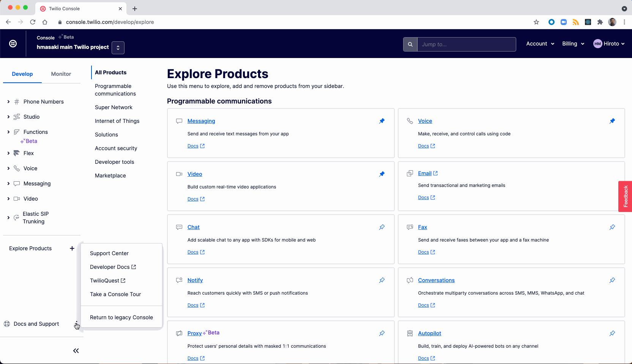Open browser extensions puzzle icon

(600, 22)
